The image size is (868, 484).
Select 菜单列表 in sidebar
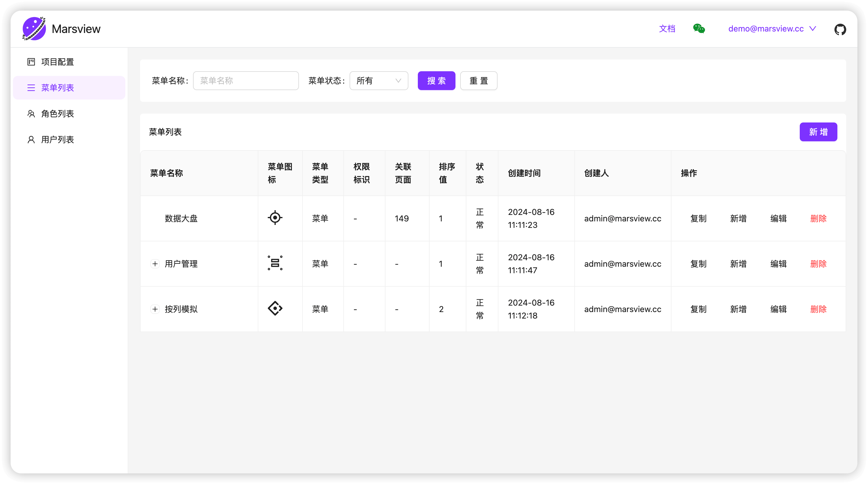tap(69, 88)
